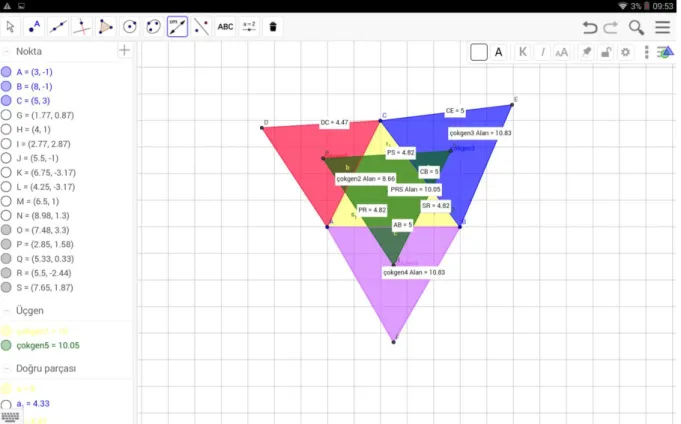Viewport: 681px width, 424px height.
Task: Select the AB = 5 label
Action: coord(403,225)
